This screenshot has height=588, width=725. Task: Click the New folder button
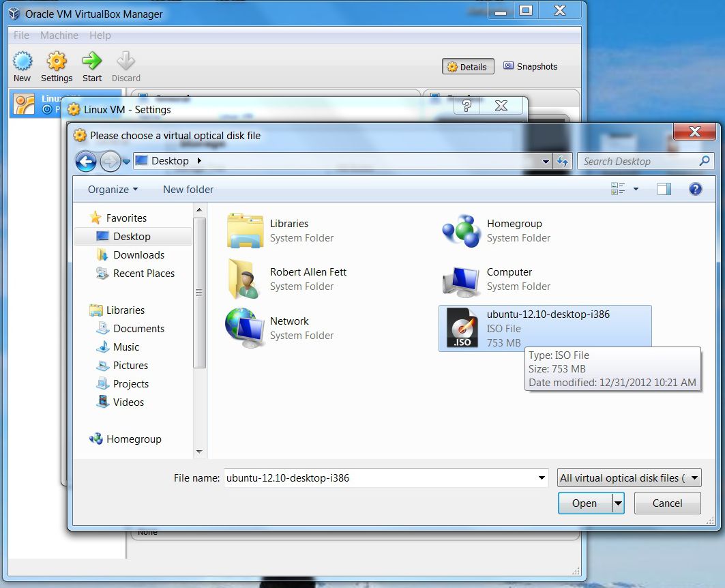[188, 190]
